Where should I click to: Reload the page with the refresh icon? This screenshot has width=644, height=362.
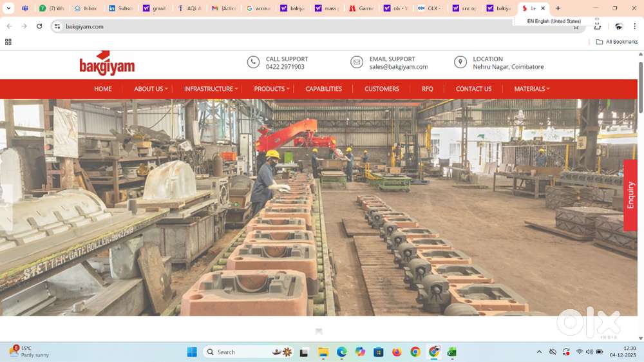click(39, 26)
